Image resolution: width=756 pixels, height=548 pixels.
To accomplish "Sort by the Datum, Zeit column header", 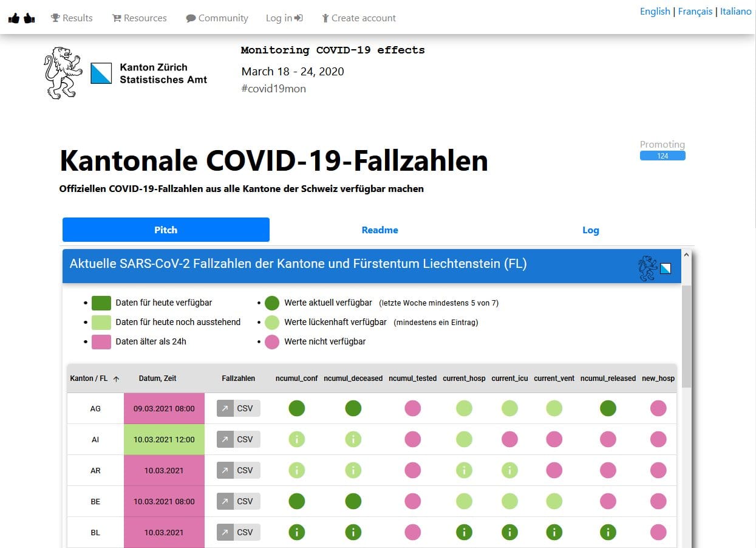I will 157,378.
